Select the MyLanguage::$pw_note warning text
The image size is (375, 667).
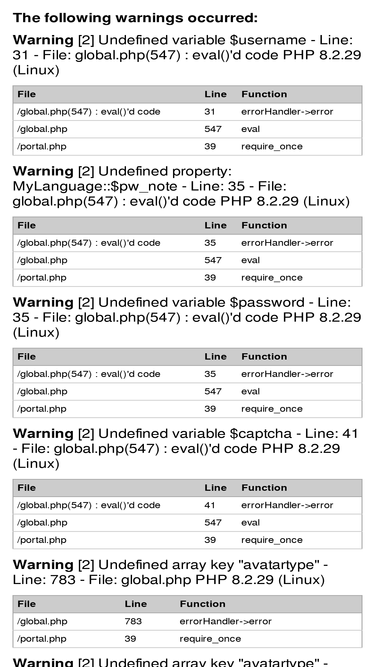(x=181, y=186)
